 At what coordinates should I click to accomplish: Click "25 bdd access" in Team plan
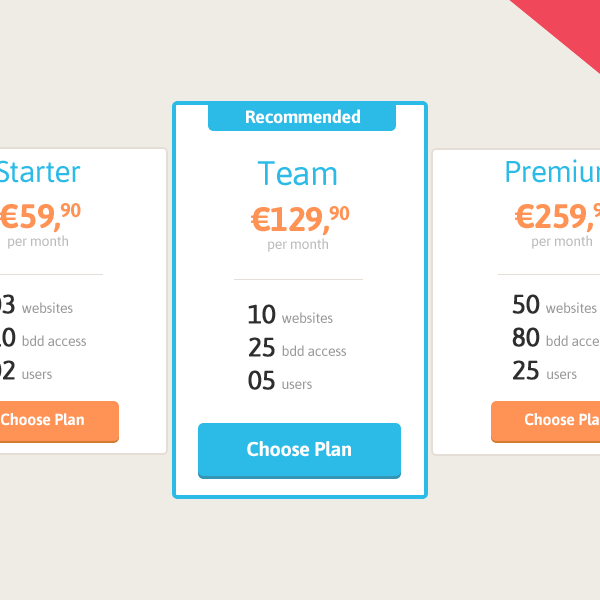(297, 349)
